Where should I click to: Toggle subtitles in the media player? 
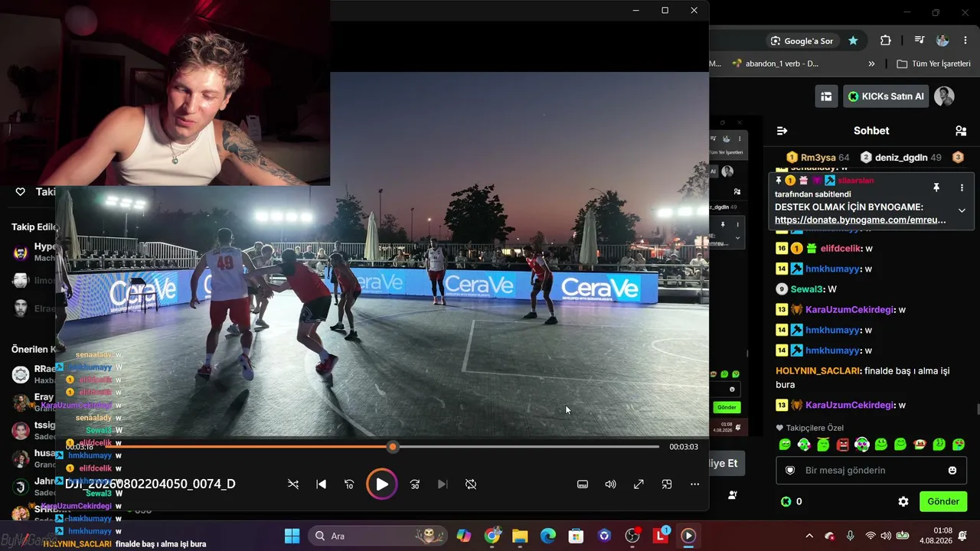click(583, 484)
